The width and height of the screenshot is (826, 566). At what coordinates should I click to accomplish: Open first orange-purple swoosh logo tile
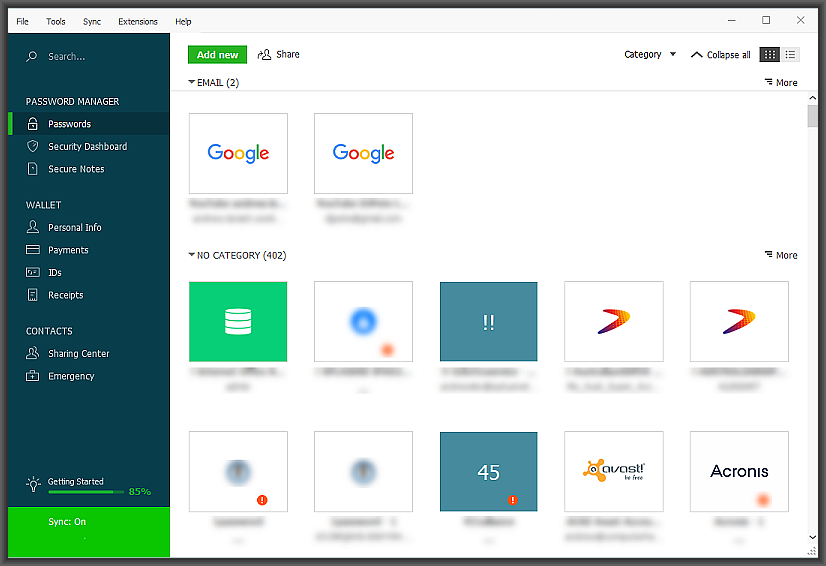click(x=614, y=321)
